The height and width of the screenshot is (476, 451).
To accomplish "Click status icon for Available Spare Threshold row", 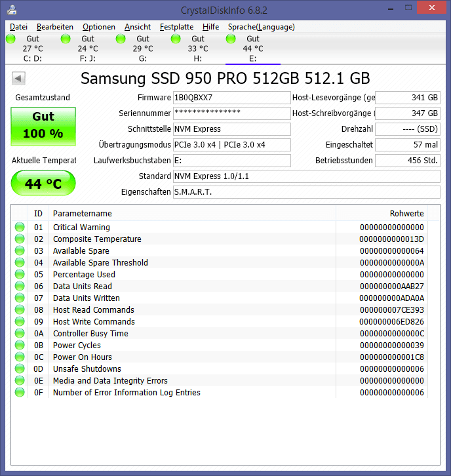I will pyautogui.click(x=20, y=263).
